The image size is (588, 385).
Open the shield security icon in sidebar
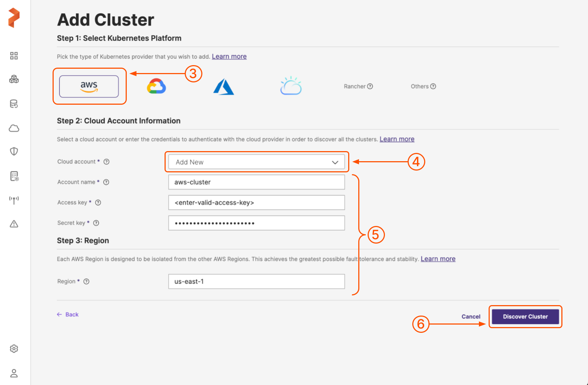tap(14, 151)
